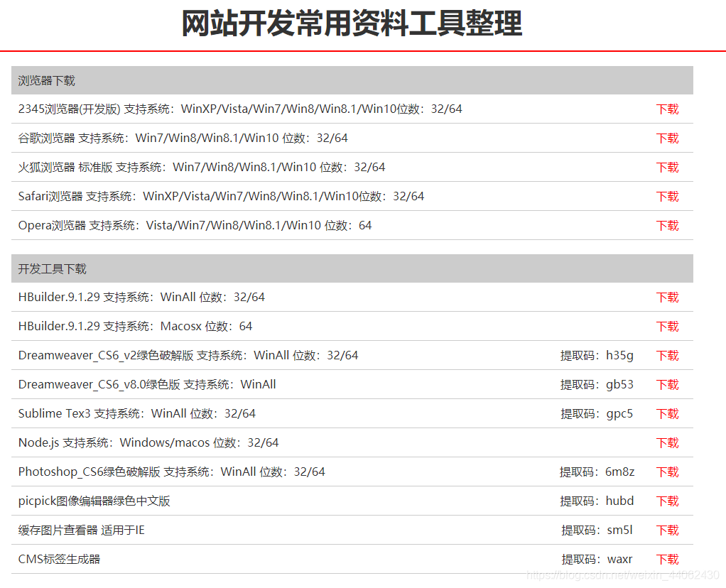
Task: Download Sublime Tex3 via 下载 link
Action: pyautogui.click(x=667, y=414)
